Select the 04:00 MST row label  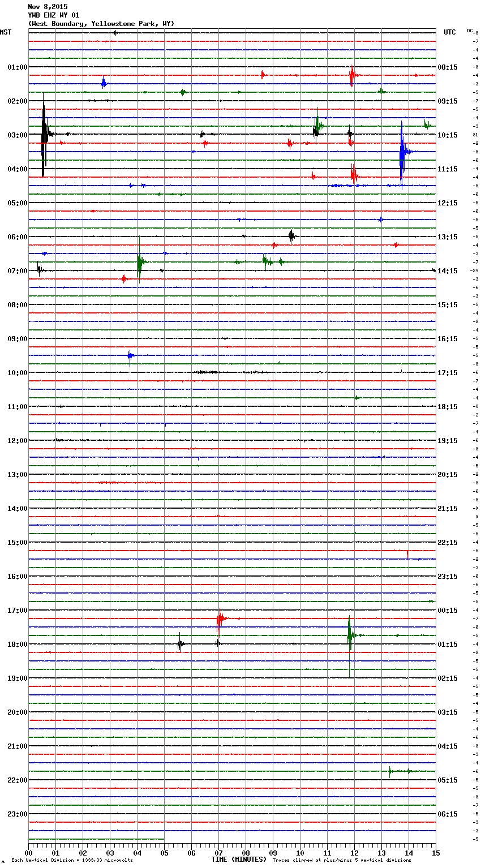point(17,169)
